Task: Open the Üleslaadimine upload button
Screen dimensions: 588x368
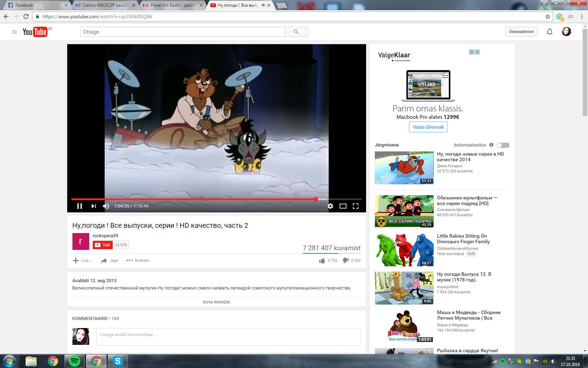Action: [521, 32]
